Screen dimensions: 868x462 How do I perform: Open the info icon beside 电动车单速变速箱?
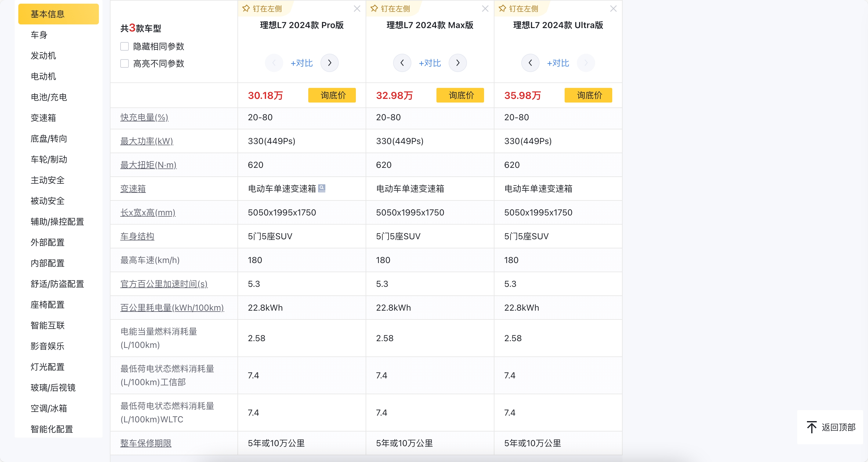322,188
